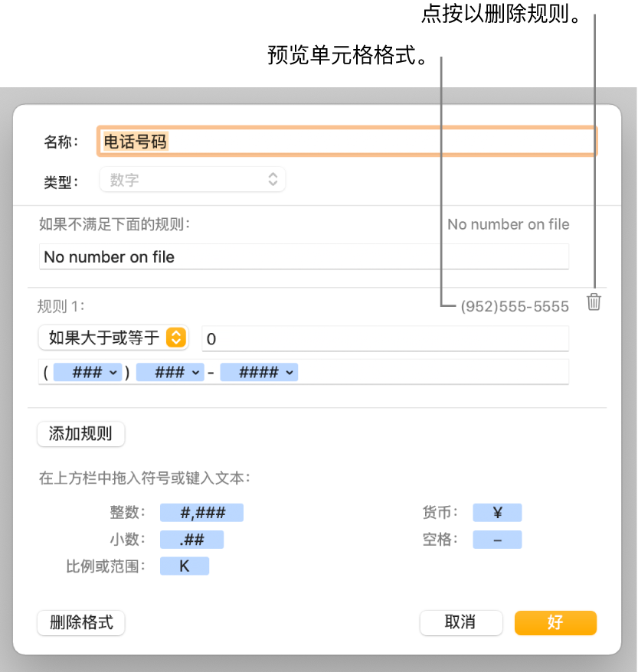This screenshot has width=638, height=672.
Task: Select the .## decimal format token
Action: (191, 539)
